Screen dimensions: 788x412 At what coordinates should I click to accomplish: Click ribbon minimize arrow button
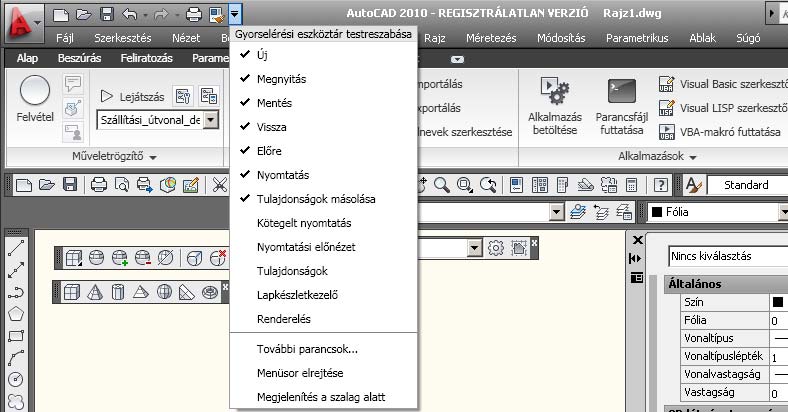coord(457,59)
